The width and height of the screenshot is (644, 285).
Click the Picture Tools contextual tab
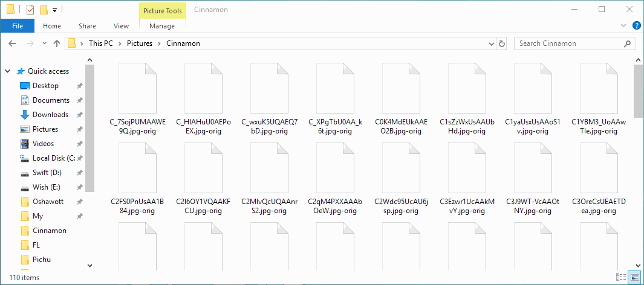click(163, 11)
